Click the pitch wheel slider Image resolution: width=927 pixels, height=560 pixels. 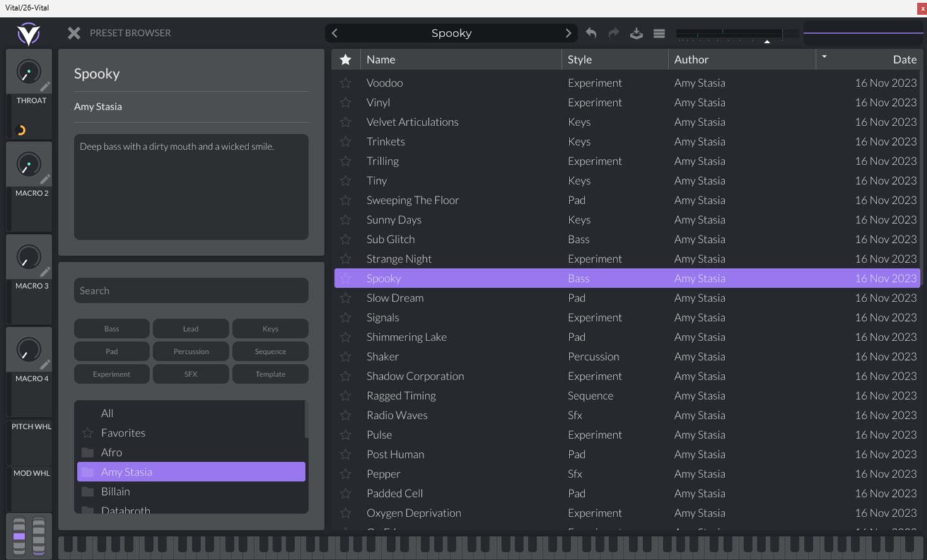click(19, 537)
